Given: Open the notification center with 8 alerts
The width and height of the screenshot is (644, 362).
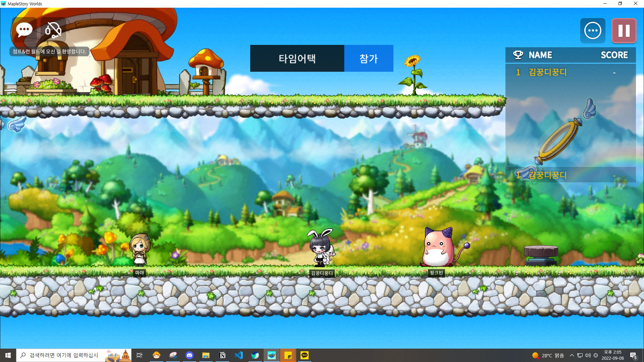Looking at the screenshot, I should point(633,356).
